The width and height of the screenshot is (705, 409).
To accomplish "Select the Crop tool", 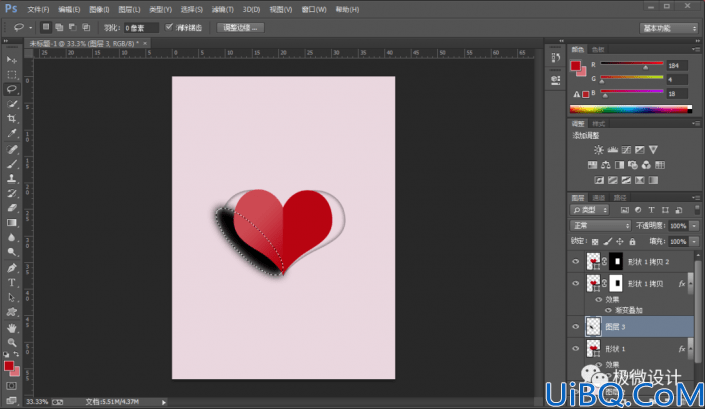I will point(12,119).
